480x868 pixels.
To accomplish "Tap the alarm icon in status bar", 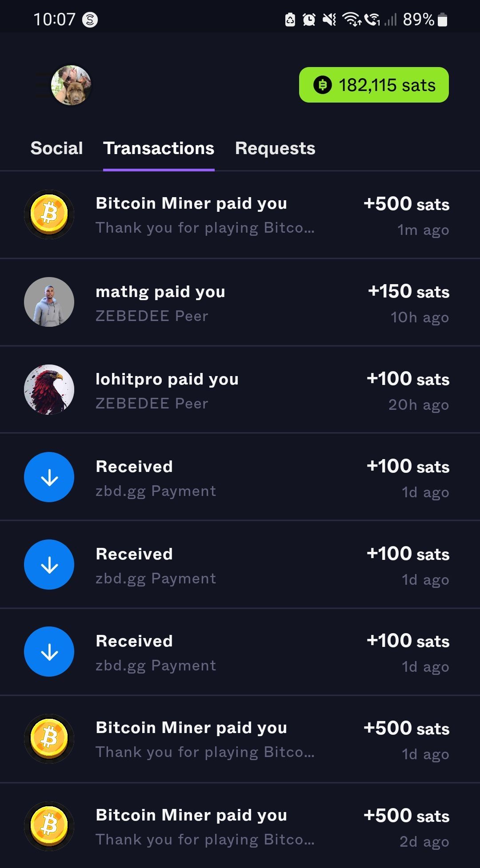I will pyautogui.click(x=309, y=20).
